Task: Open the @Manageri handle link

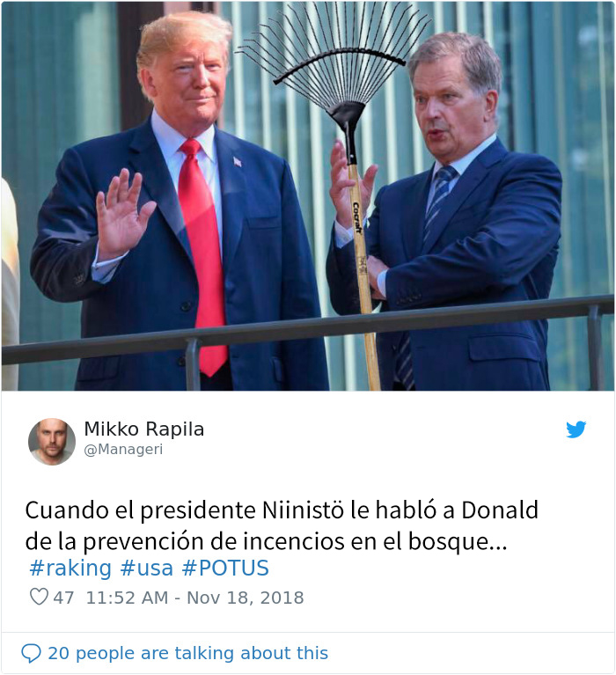Action: [123, 450]
